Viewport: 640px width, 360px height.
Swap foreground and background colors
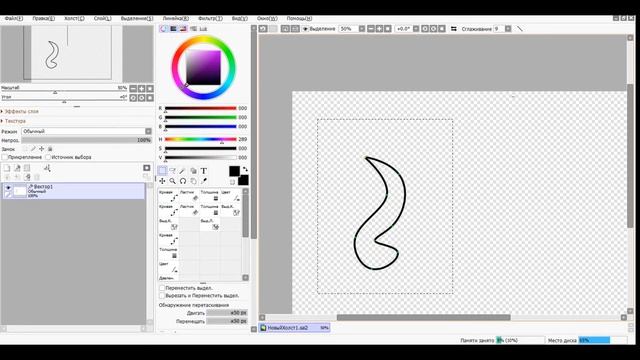click(245, 169)
